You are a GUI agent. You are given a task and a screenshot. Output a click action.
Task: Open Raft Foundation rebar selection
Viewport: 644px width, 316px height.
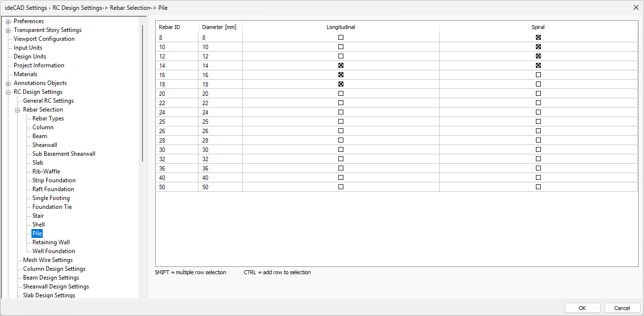pos(53,189)
